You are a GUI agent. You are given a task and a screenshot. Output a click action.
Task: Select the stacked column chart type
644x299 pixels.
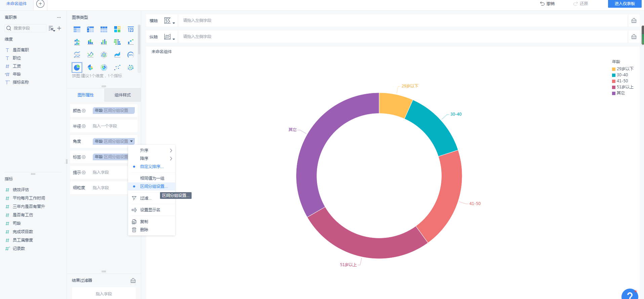(x=90, y=42)
